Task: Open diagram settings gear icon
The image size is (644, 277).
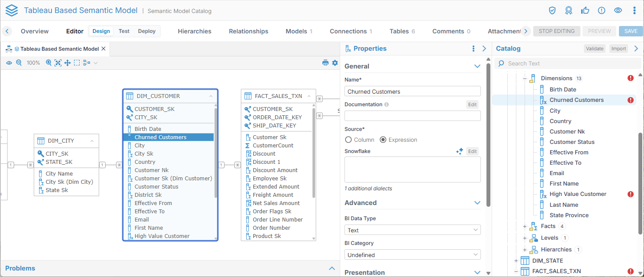Action: click(335, 63)
